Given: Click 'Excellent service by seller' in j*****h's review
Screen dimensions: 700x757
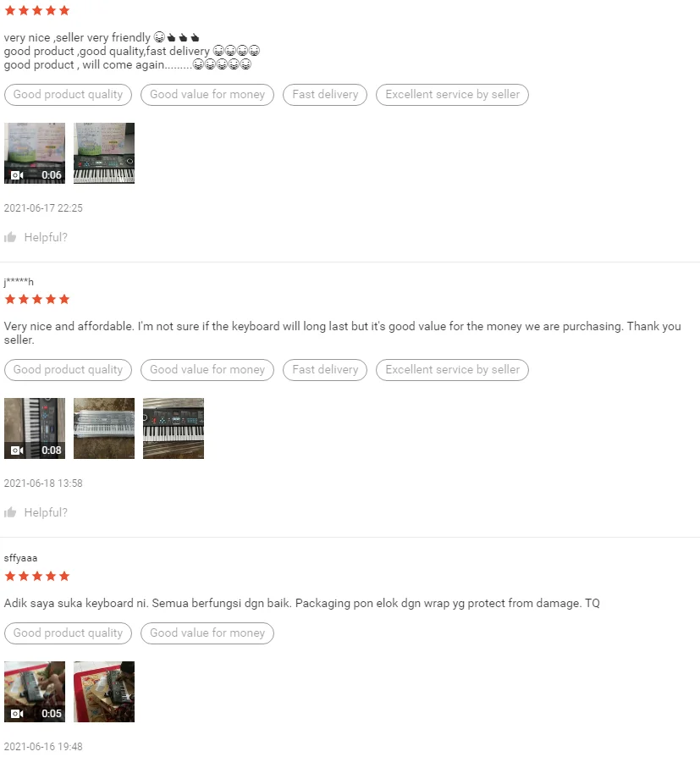Looking at the screenshot, I should 452,370.
